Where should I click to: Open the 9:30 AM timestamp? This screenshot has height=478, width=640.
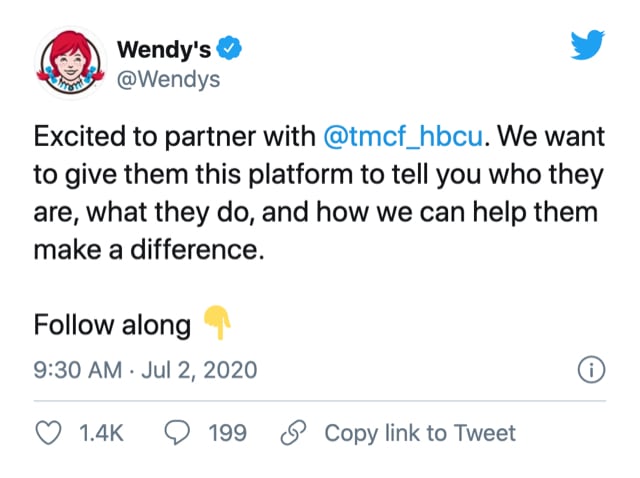[78, 370]
